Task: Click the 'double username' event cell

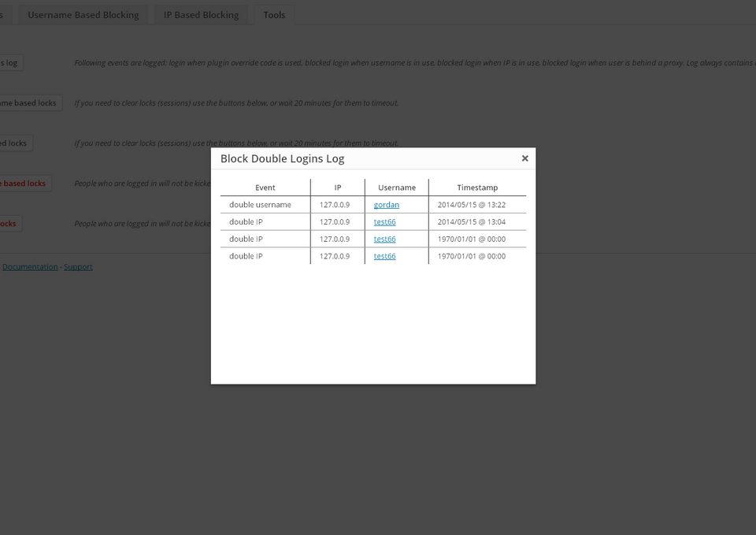Action: pos(260,205)
